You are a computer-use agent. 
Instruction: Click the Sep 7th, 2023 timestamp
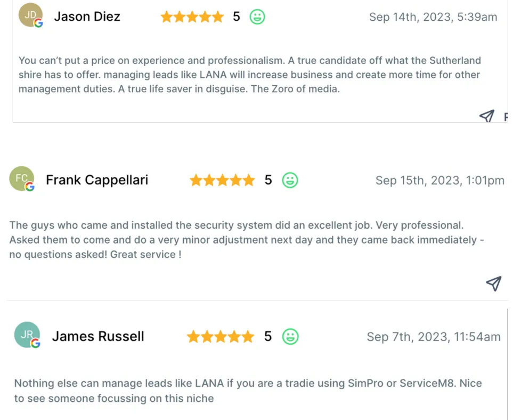tap(434, 336)
